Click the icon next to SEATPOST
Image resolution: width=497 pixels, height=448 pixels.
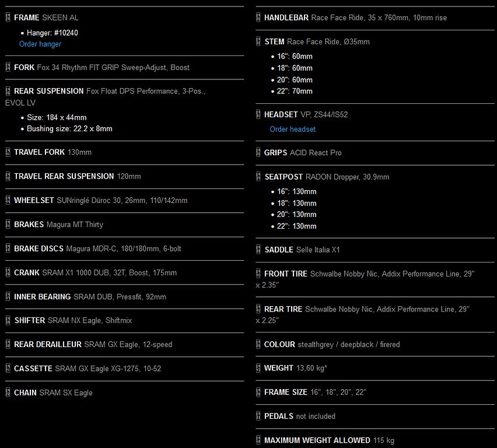[258, 177]
